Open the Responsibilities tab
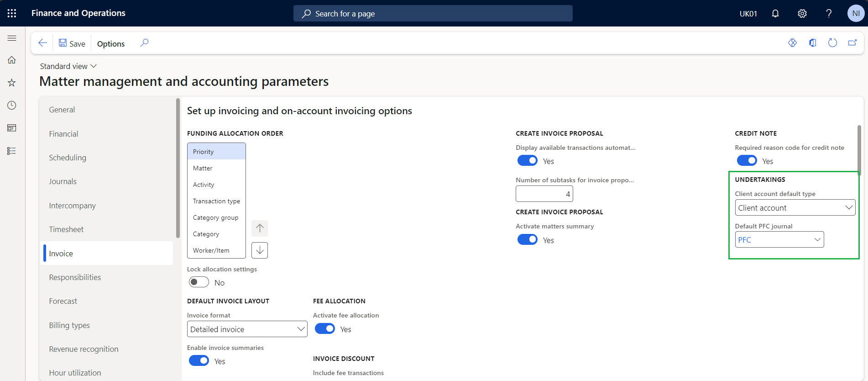The image size is (868, 381). click(107, 277)
